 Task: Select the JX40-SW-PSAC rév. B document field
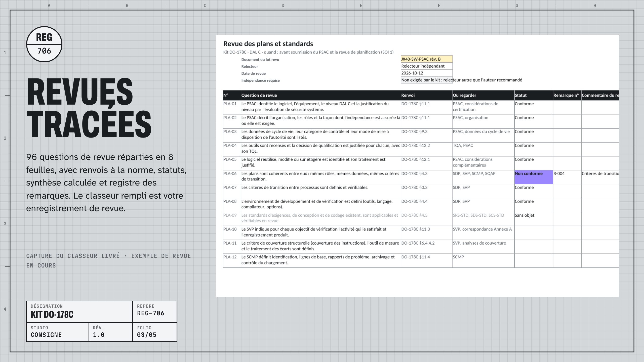426,59
